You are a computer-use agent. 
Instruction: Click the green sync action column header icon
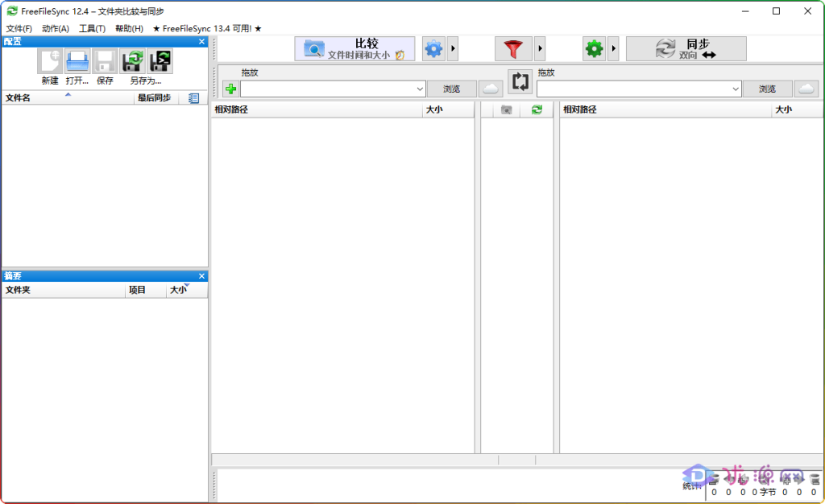[x=537, y=109]
